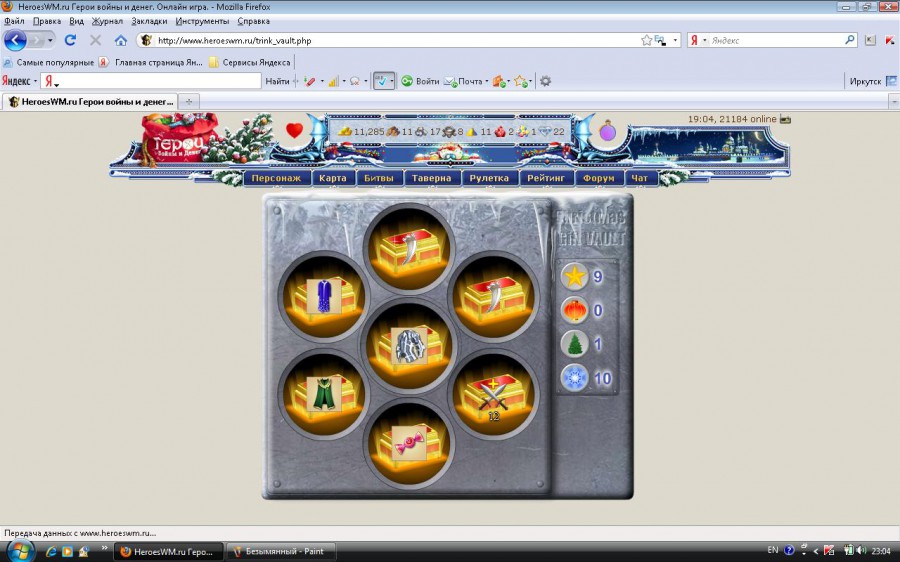This screenshot has height=562, width=900.
Task: Click the Яндекс search box in navigation bar
Action: [777, 40]
